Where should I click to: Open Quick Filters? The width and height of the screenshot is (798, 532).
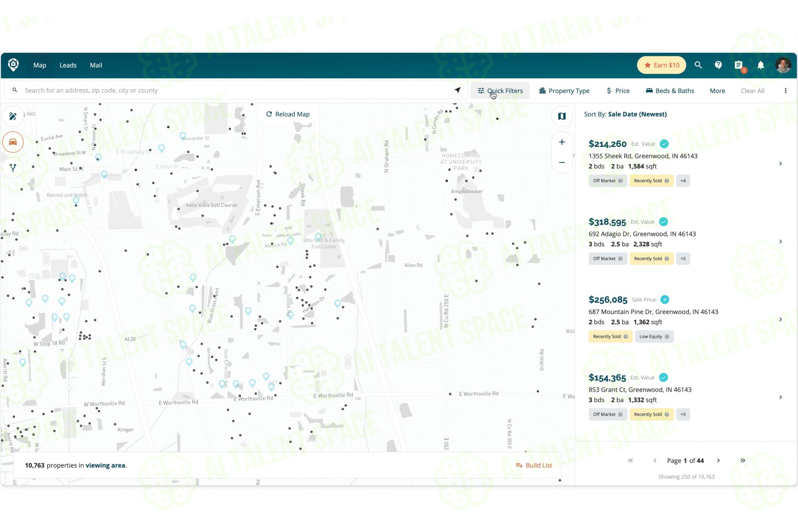pos(500,90)
